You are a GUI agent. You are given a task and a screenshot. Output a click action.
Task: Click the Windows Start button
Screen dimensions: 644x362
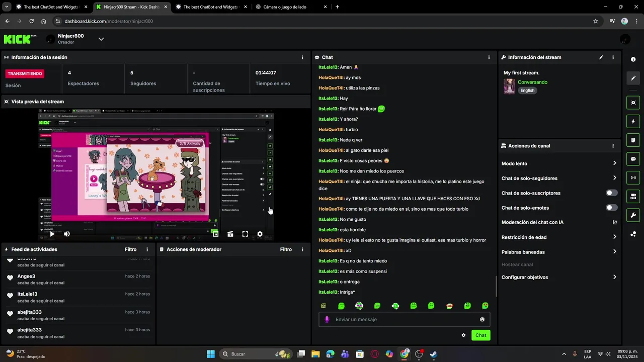tap(210, 354)
